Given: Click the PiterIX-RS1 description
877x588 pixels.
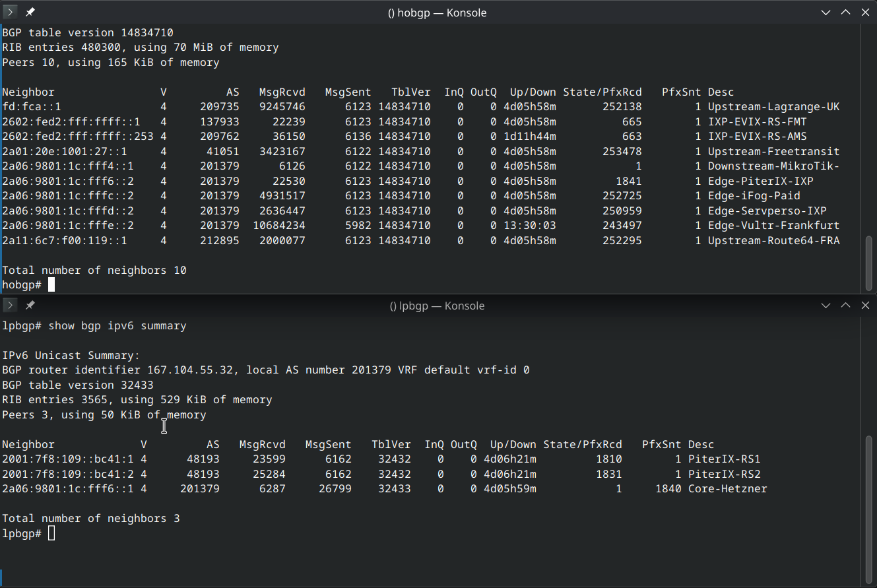Looking at the screenshot, I should coord(725,459).
